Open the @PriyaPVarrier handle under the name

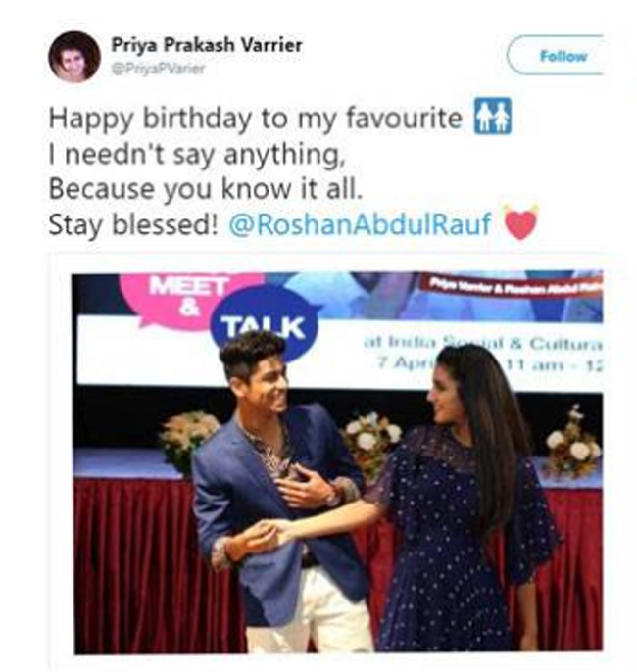tap(158, 69)
